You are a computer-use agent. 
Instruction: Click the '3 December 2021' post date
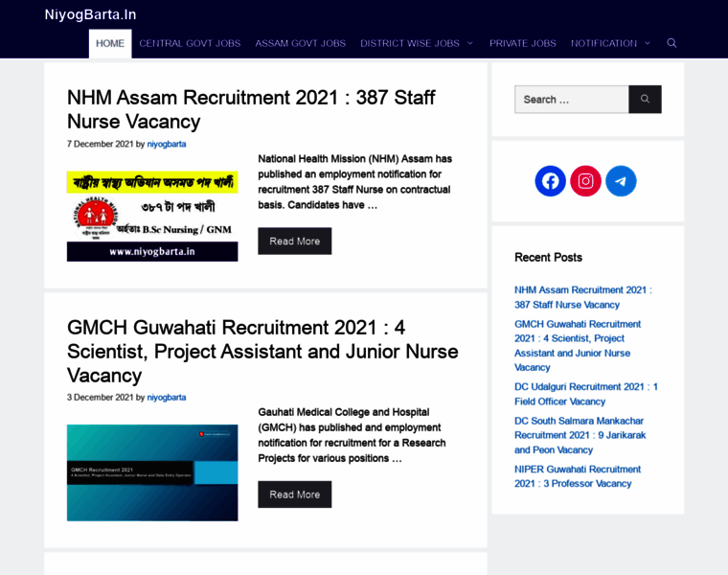pos(101,398)
